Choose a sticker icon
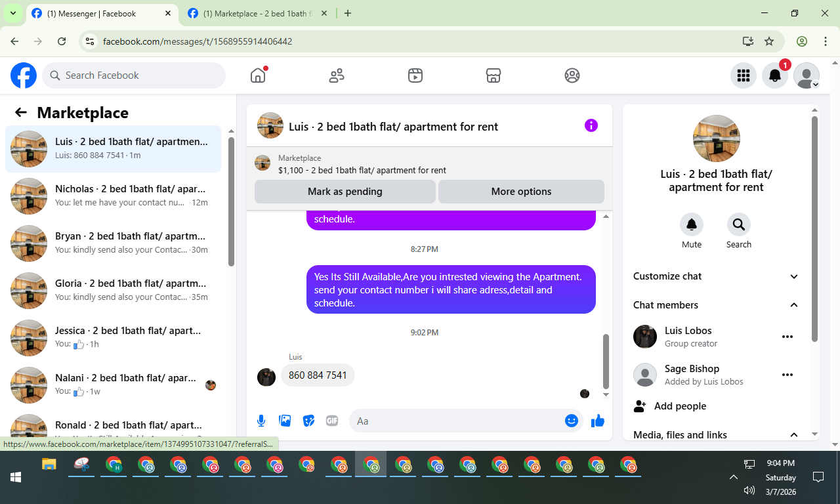840x504 pixels. 308,421
